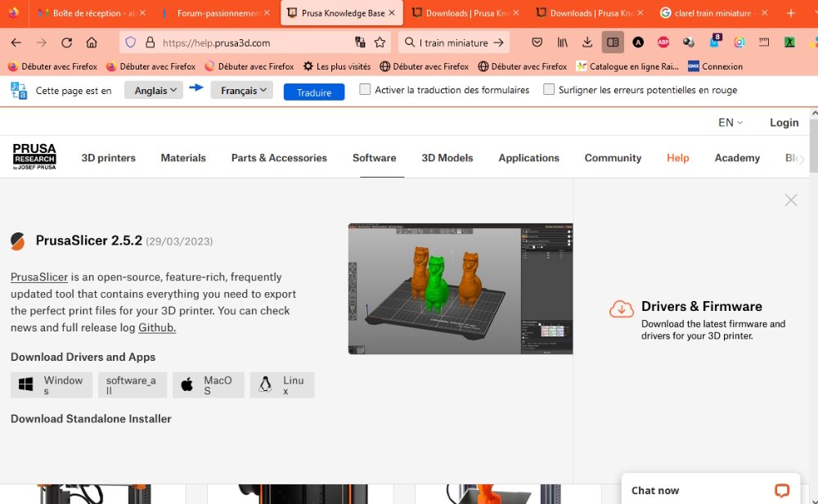The height and width of the screenshot is (504, 818).
Task: Click the PrusaSlicer logo icon
Action: click(18, 241)
